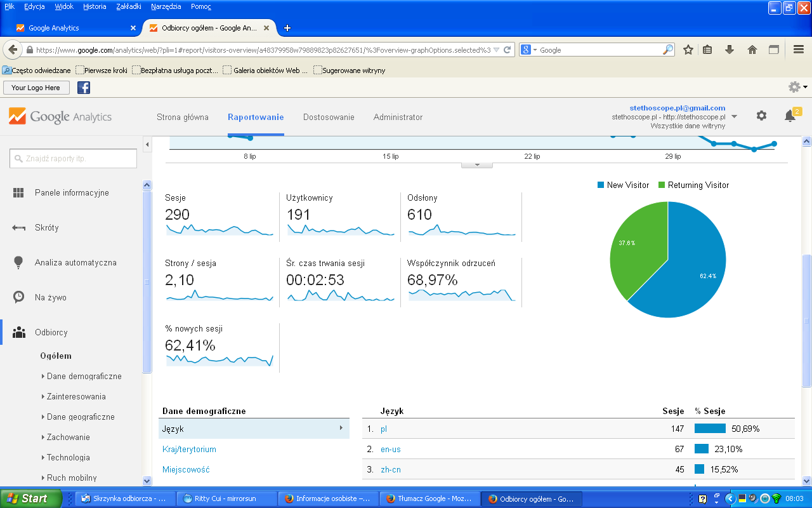
Task: Click the Analiza automatyczna lightbulb icon
Action: coord(18,262)
